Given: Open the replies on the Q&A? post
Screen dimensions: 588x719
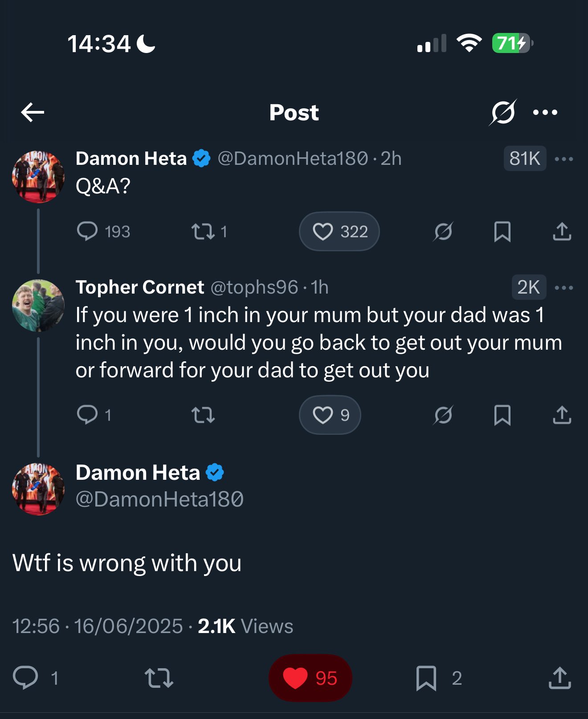Looking at the screenshot, I should point(103,232).
